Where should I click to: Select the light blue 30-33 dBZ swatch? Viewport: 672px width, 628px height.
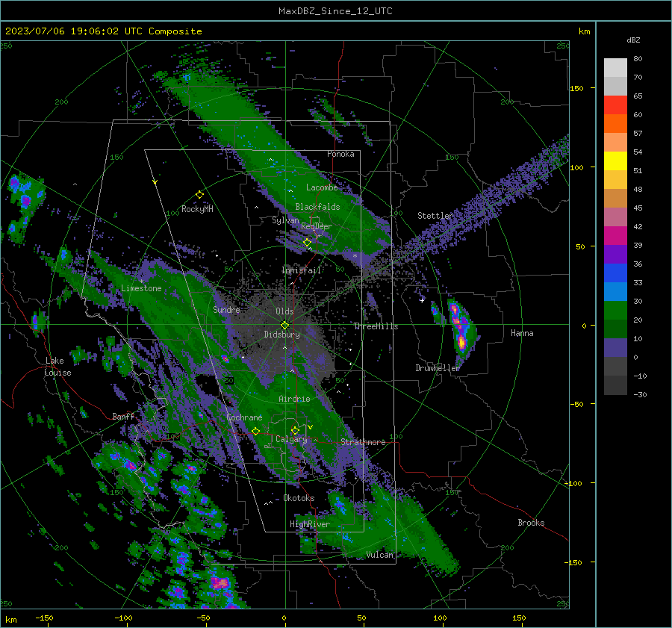[615, 291]
